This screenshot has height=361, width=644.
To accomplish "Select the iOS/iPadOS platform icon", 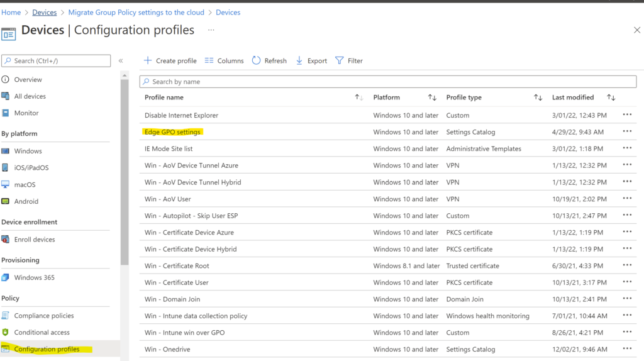I will [5, 167].
